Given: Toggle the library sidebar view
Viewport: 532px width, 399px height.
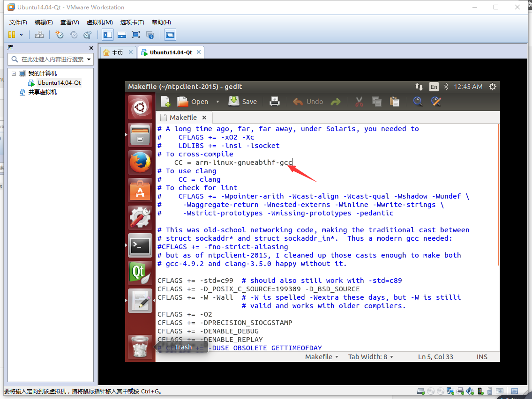Looking at the screenshot, I should point(108,35).
